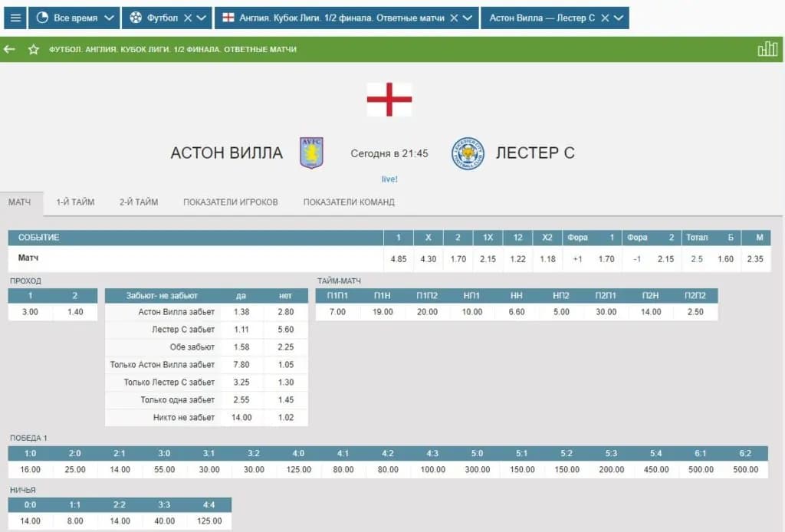Select Только одна забьет да 2.55

241,399
